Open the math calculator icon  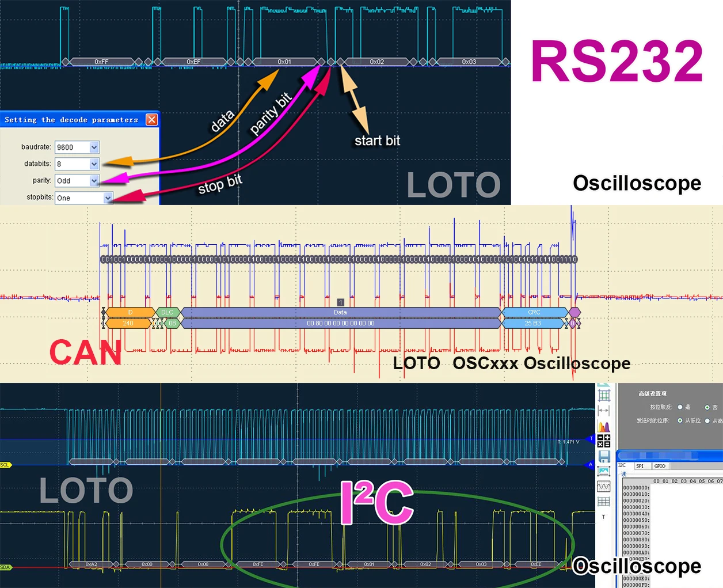pos(604,441)
